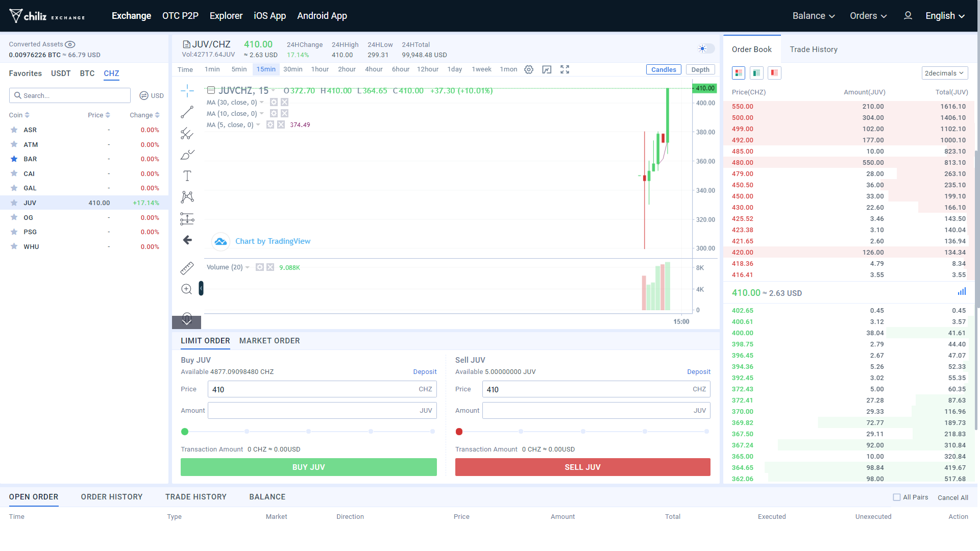Viewport: 980px width, 551px height.
Task: Switch to the BTC market tab
Action: pos(87,73)
